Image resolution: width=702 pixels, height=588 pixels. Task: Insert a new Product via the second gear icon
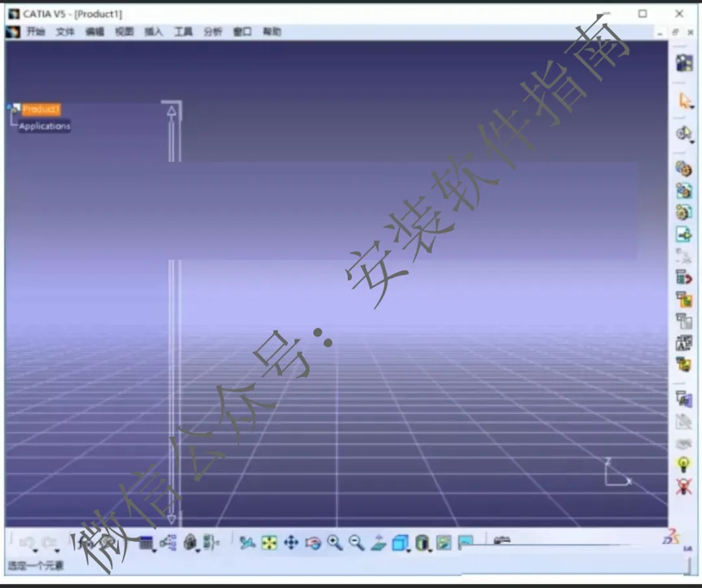pos(684,190)
